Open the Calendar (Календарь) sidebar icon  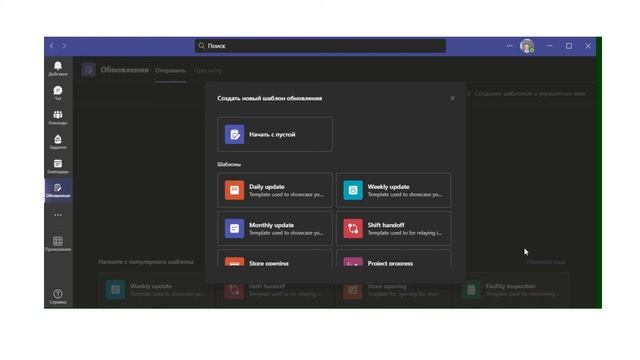pyautogui.click(x=58, y=166)
